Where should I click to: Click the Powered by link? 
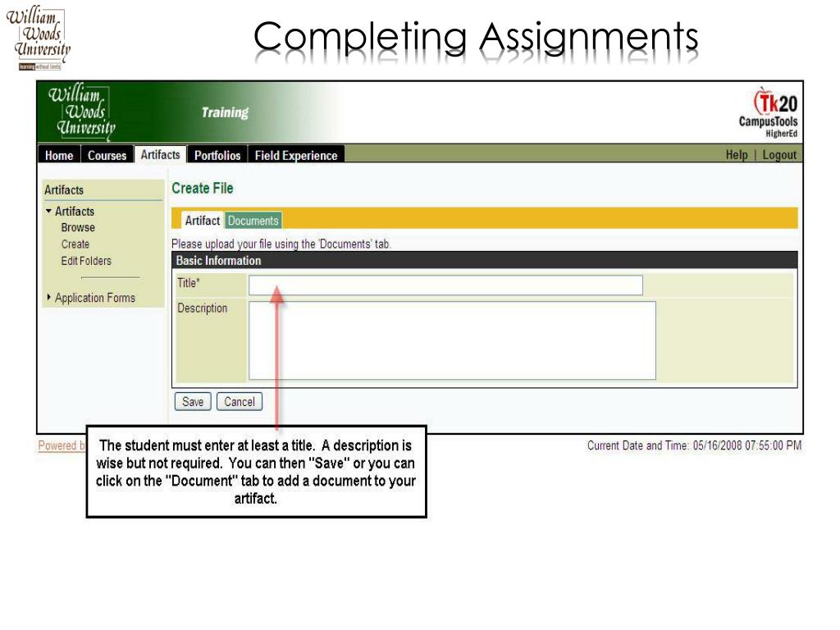(62, 445)
